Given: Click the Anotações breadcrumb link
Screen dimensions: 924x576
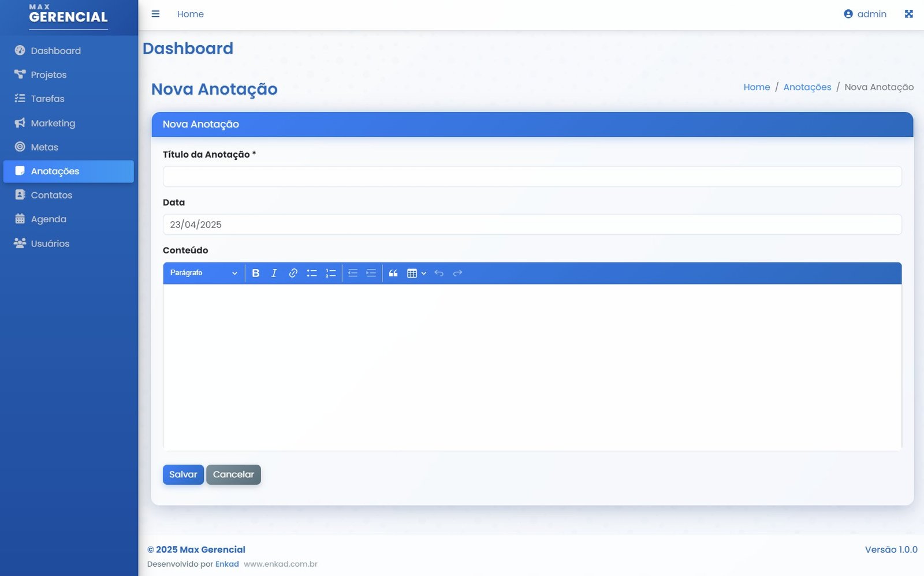Looking at the screenshot, I should (807, 87).
